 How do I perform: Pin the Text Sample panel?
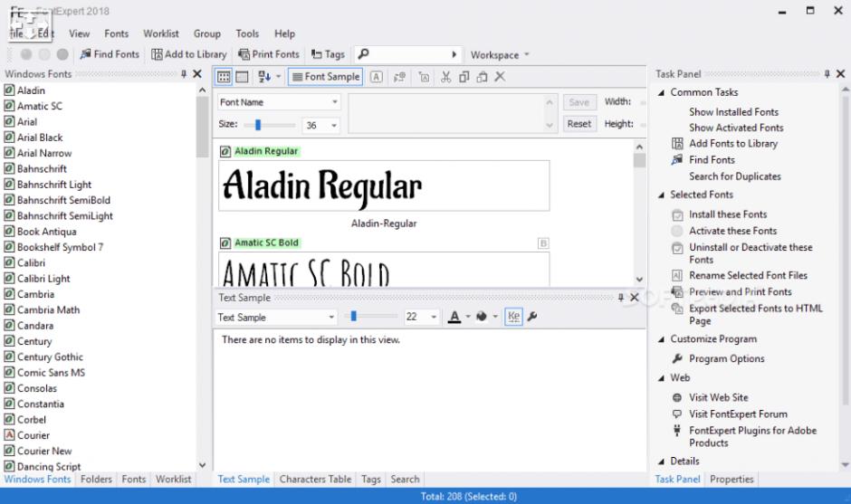(x=621, y=298)
